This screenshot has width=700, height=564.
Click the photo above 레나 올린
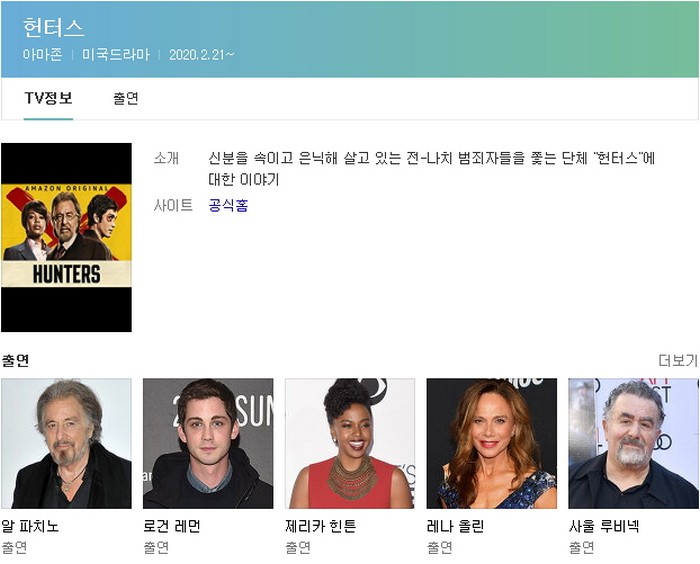(x=491, y=443)
